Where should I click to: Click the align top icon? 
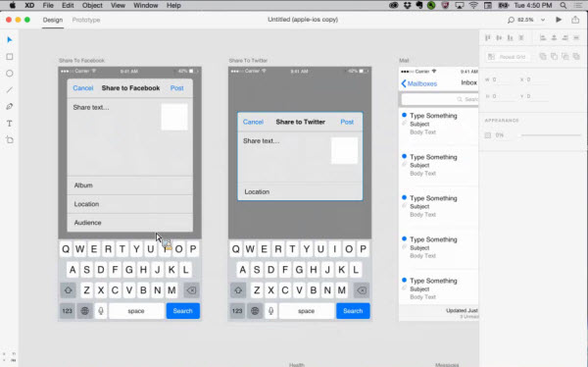click(x=488, y=37)
